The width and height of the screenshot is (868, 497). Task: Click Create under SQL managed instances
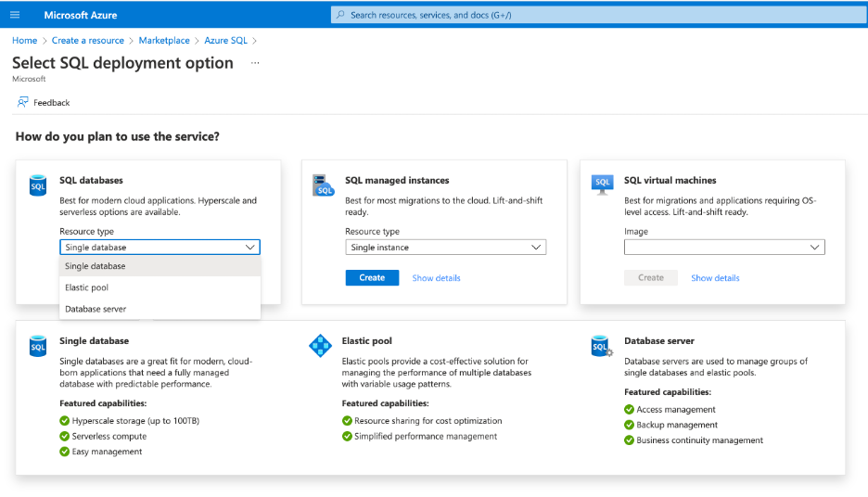point(372,278)
